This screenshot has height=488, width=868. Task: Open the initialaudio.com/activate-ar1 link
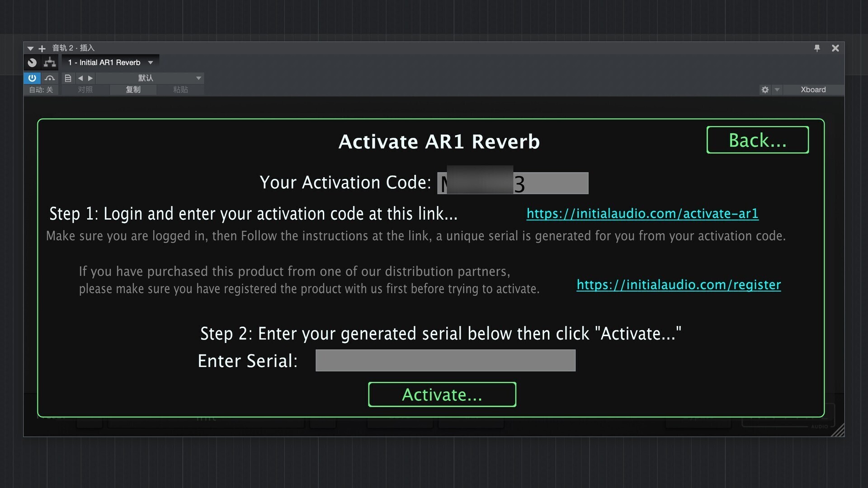tap(642, 213)
